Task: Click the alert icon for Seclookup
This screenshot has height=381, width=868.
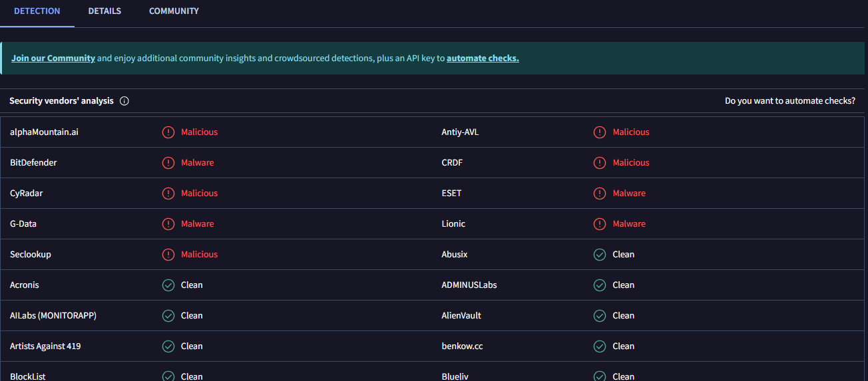Action: (x=168, y=255)
